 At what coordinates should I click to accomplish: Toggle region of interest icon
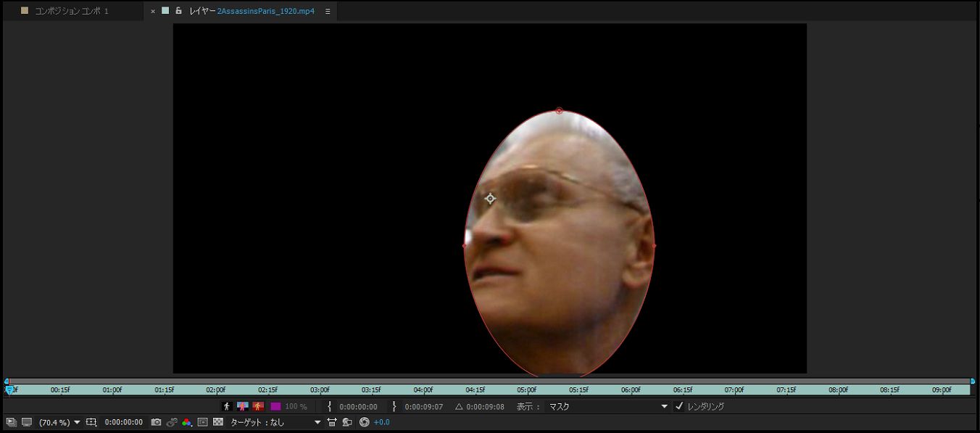[x=91, y=422]
